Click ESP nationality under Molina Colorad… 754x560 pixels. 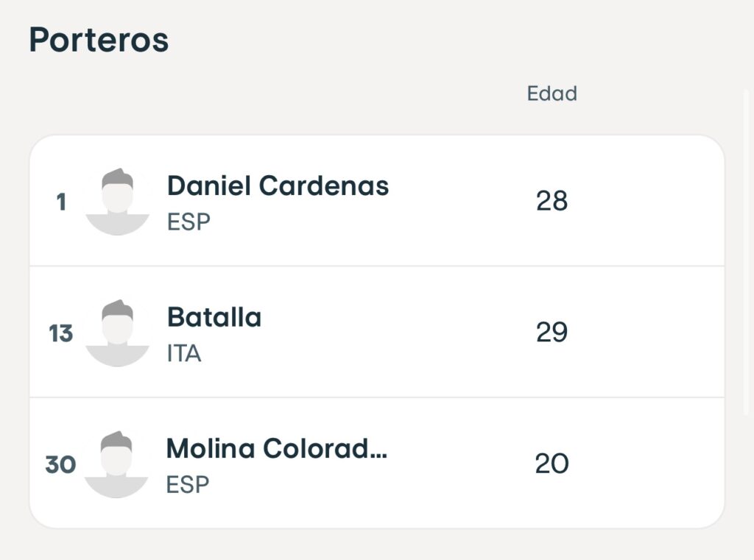pyautogui.click(x=188, y=485)
